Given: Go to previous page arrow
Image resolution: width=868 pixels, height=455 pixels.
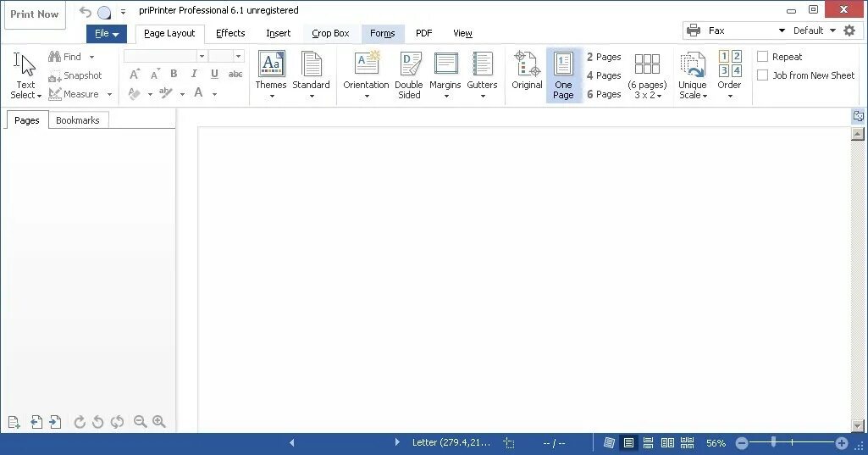Looking at the screenshot, I should point(291,443).
